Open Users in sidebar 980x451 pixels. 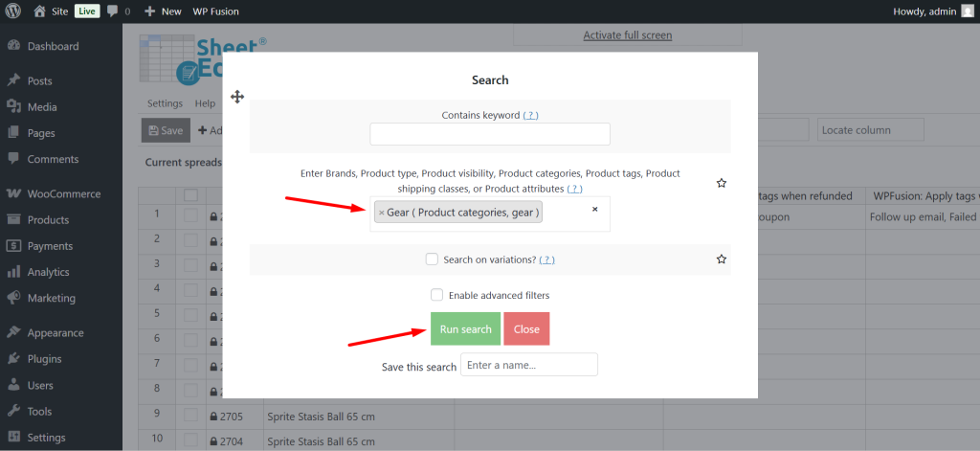pos(40,385)
